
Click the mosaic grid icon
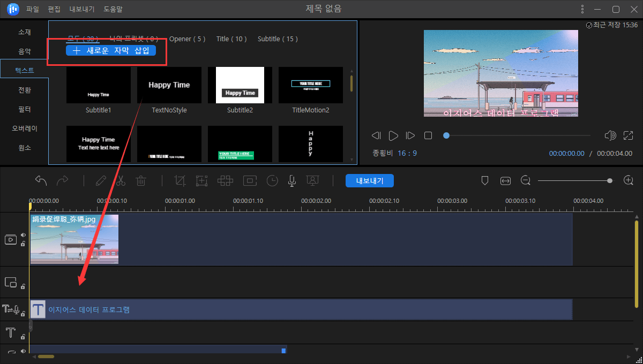[225, 180]
